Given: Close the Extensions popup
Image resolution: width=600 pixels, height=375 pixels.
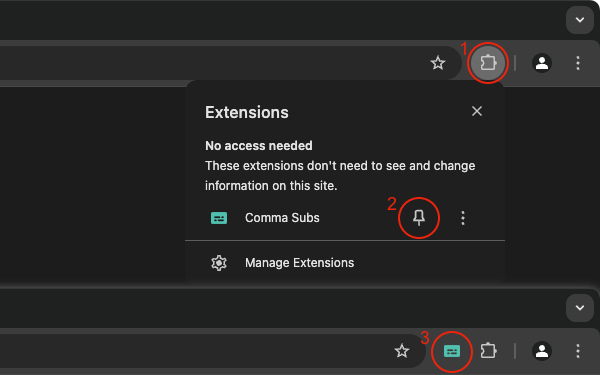Looking at the screenshot, I should coord(477,111).
